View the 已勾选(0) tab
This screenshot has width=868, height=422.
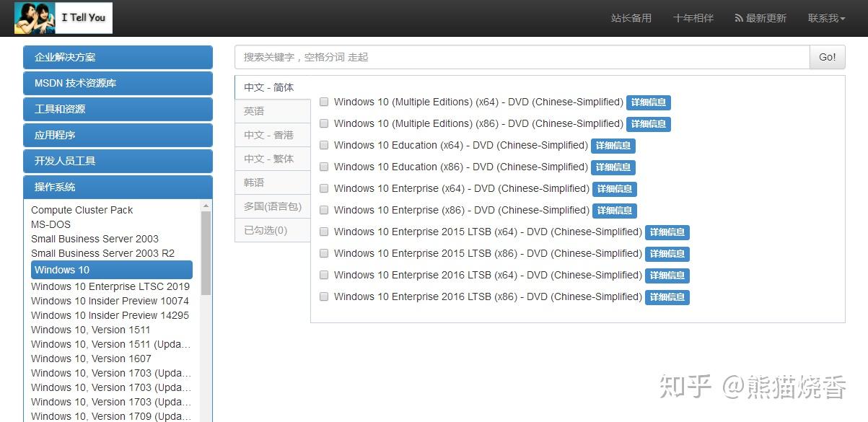(273, 230)
